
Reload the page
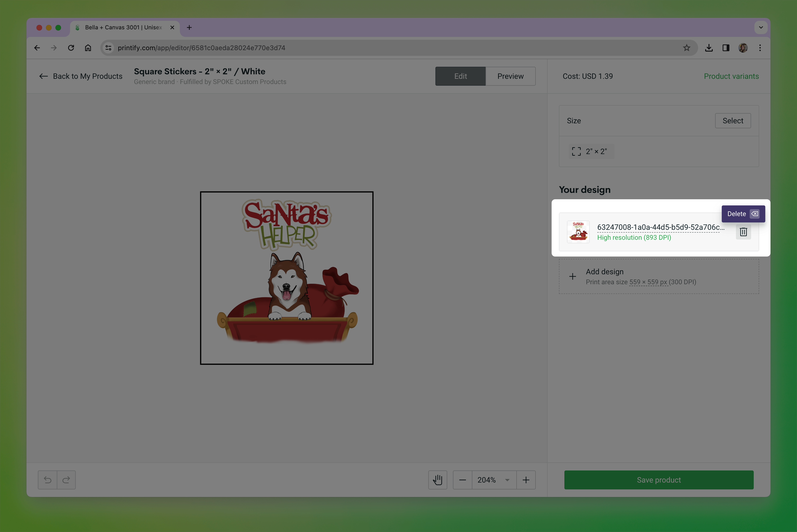pyautogui.click(x=71, y=48)
